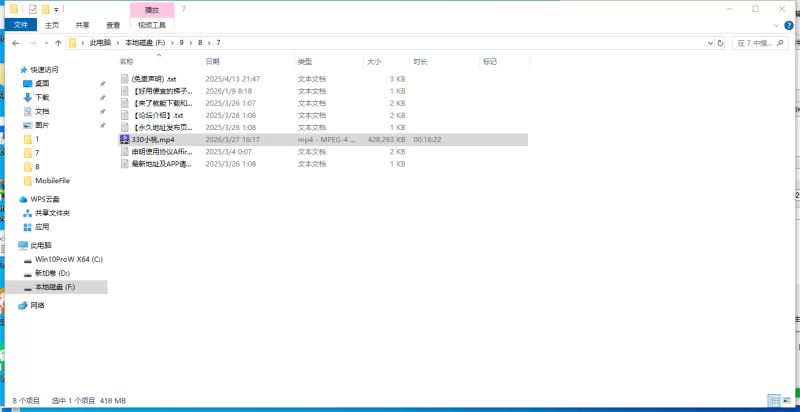Click the Win10ProW X64 (C:) drive icon
The width and height of the screenshot is (800, 412).
[x=28, y=260]
